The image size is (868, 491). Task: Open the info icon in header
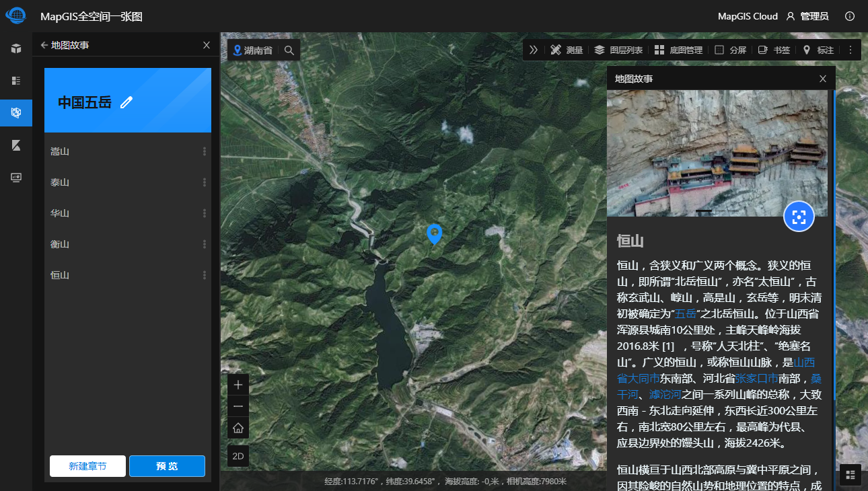coord(850,16)
